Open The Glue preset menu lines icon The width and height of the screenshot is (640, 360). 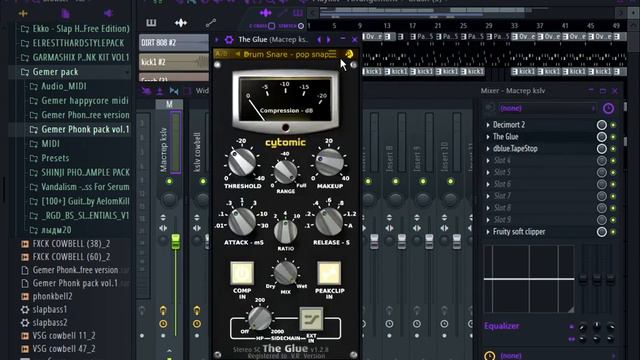pyautogui.click(x=333, y=54)
